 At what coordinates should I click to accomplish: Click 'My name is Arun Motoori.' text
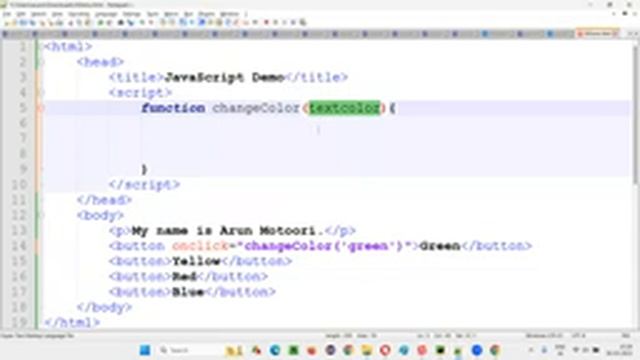pos(228,231)
